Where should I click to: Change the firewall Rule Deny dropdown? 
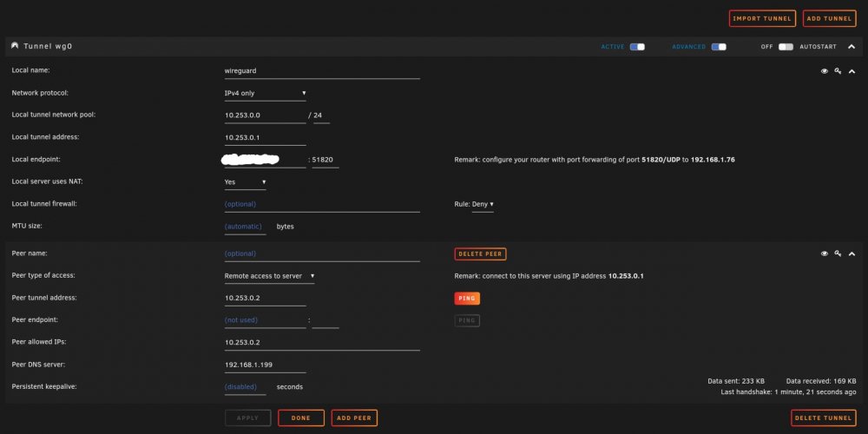click(x=483, y=204)
